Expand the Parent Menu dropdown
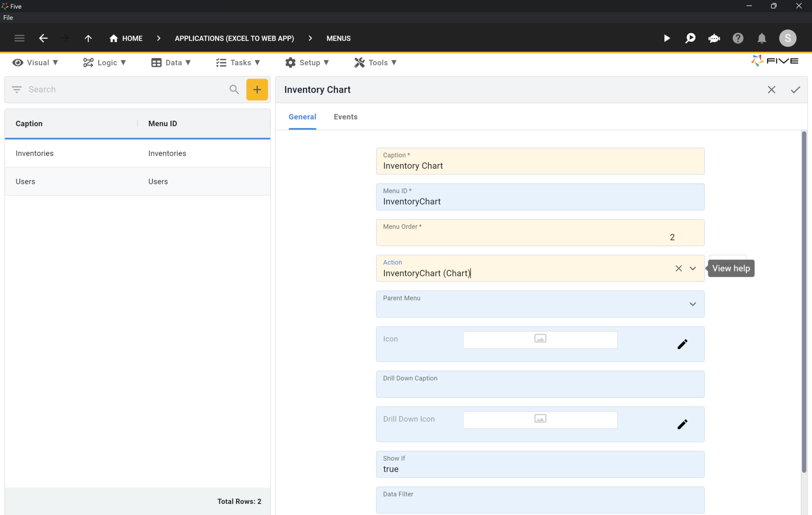Screen dimensions: 812x515 coord(693,304)
